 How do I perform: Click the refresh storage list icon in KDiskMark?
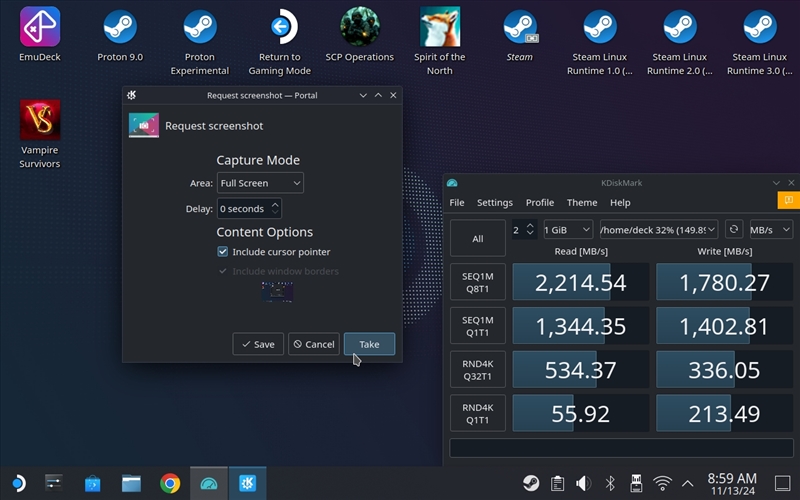click(x=734, y=229)
